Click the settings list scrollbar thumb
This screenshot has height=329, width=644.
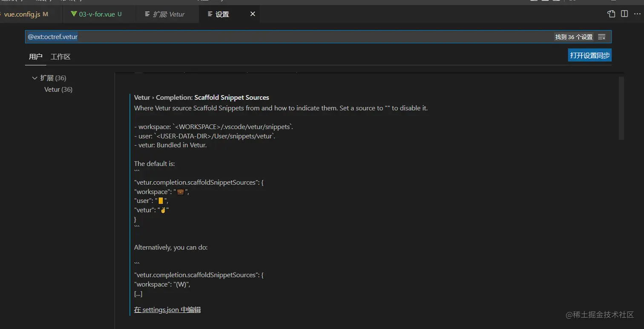621,108
